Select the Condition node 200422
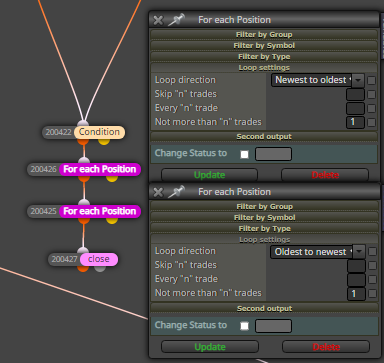384x363 pixels. [x=99, y=132]
